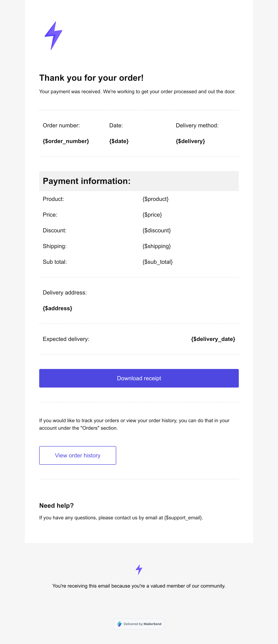Select the {$order_number} placeholder value

coord(66,141)
